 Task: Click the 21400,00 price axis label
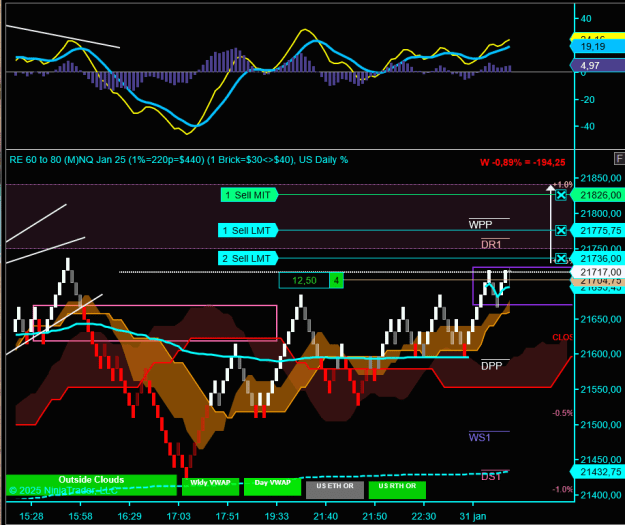[601, 495]
